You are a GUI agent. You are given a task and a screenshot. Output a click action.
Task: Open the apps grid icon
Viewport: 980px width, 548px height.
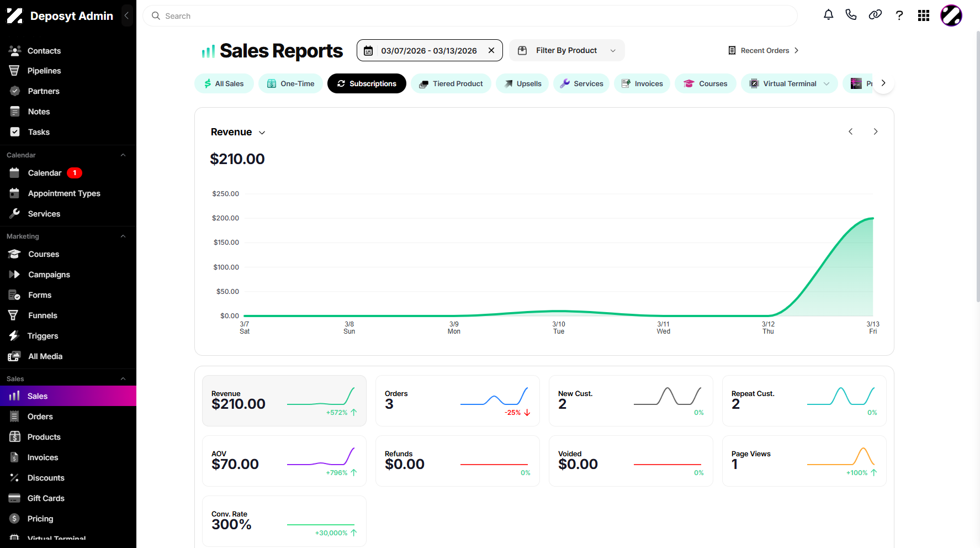tap(924, 15)
